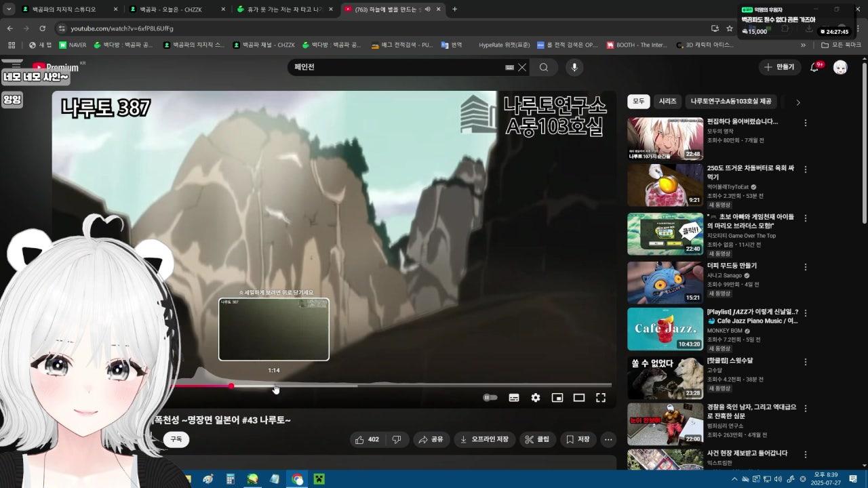This screenshot has width=868, height=488.
Task: Open YouTube notifications bell
Action: pos(816,67)
